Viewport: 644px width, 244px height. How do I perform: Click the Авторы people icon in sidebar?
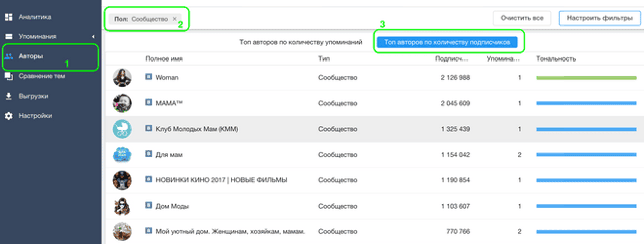point(8,56)
